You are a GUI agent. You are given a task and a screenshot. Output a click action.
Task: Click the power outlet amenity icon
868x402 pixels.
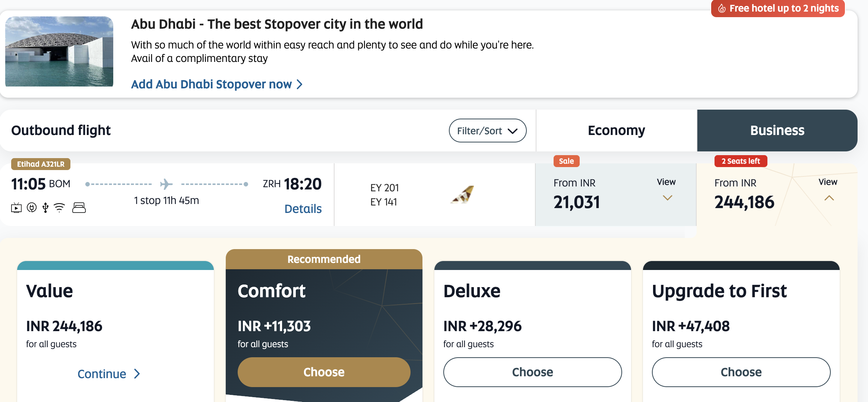[32, 207]
